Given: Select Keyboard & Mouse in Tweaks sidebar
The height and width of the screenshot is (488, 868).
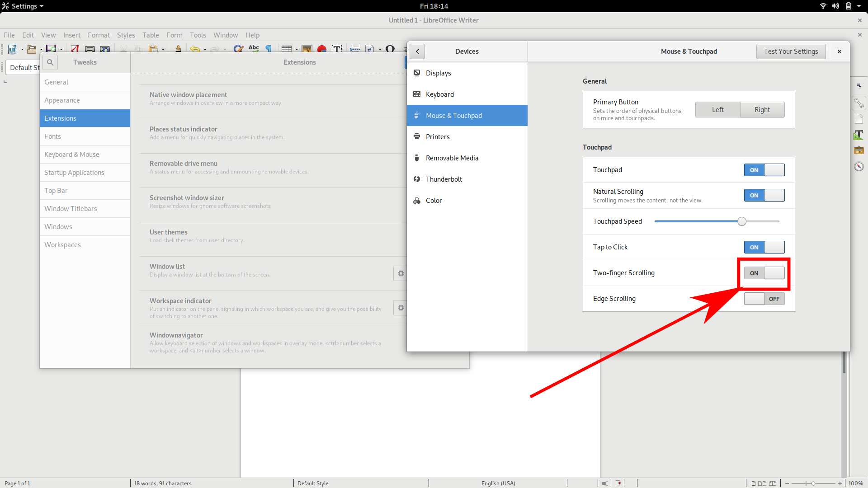Looking at the screenshot, I should coord(85,155).
